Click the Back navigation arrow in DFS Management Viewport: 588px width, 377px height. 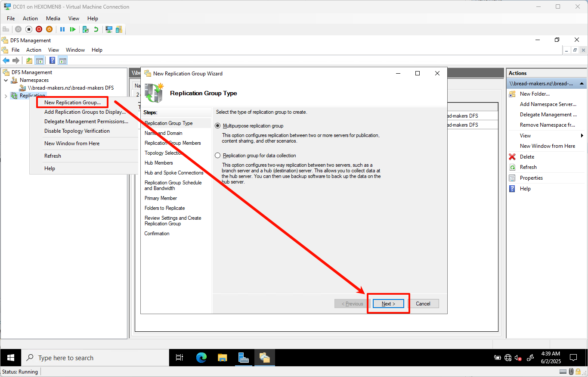[x=6, y=60]
